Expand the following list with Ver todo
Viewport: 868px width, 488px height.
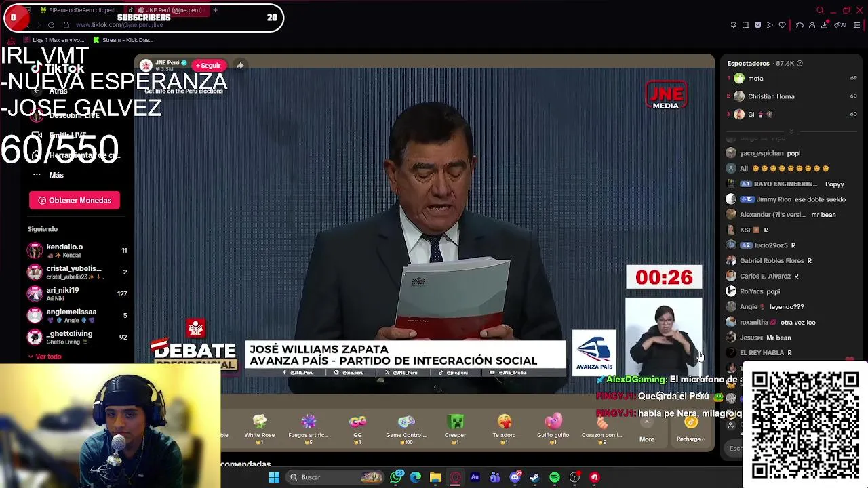coord(45,357)
